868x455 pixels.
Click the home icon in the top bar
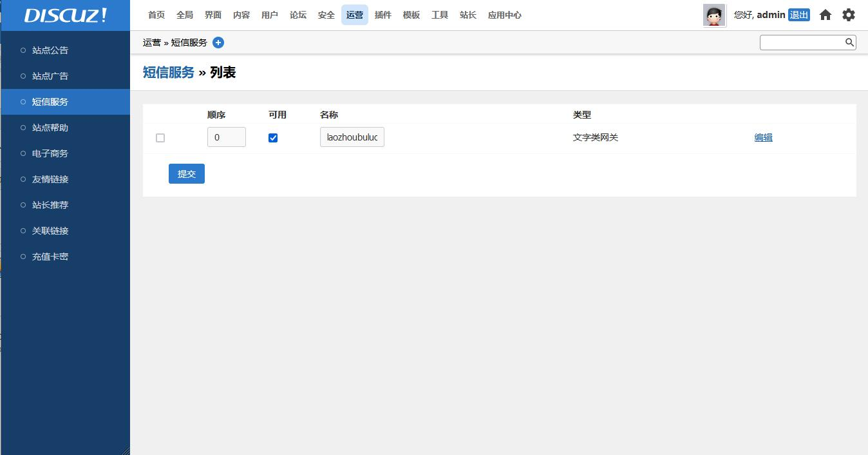click(825, 14)
